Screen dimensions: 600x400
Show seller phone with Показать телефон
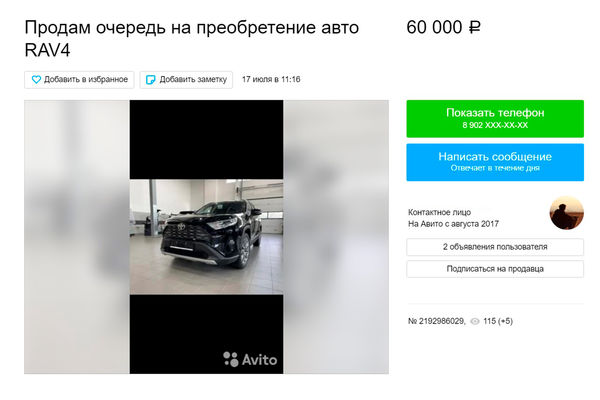click(x=495, y=119)
